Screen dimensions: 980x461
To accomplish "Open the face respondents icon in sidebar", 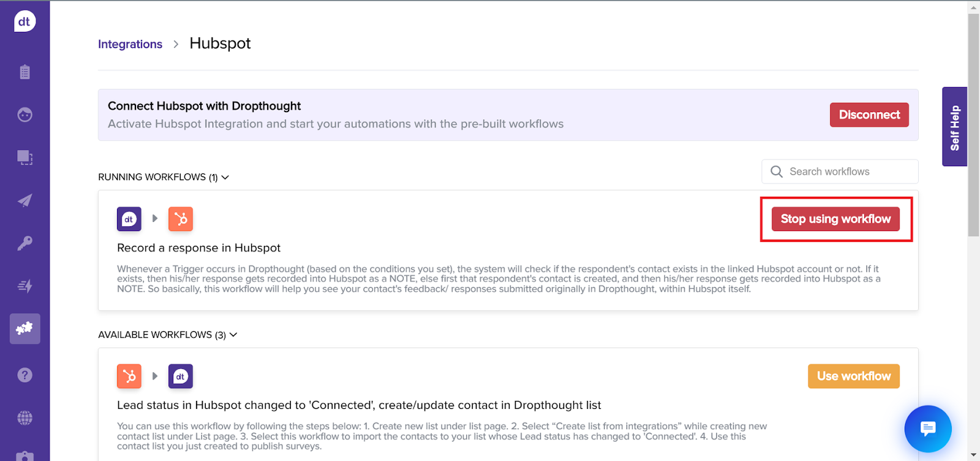I will point(24,115).
